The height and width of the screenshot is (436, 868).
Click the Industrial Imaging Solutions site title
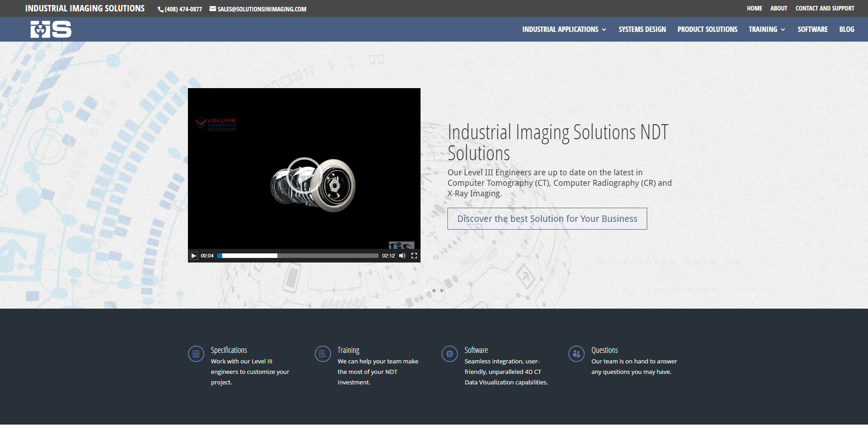coord(85,8)
